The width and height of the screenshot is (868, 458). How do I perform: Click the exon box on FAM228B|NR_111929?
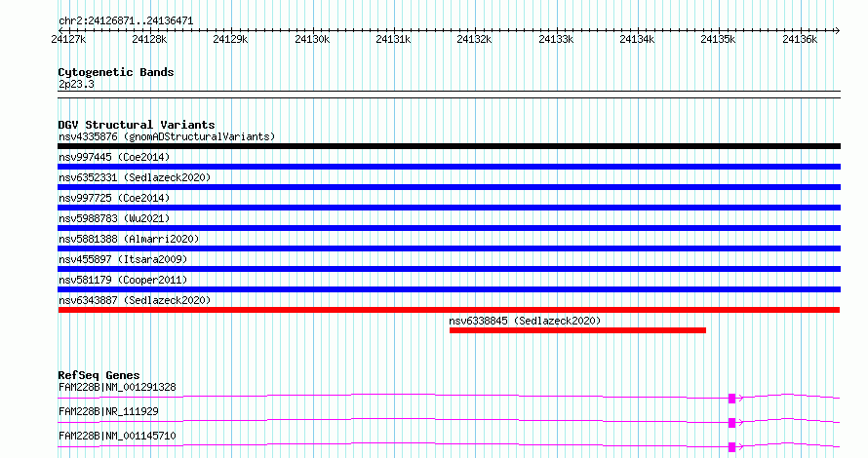[x=731, y=423]
